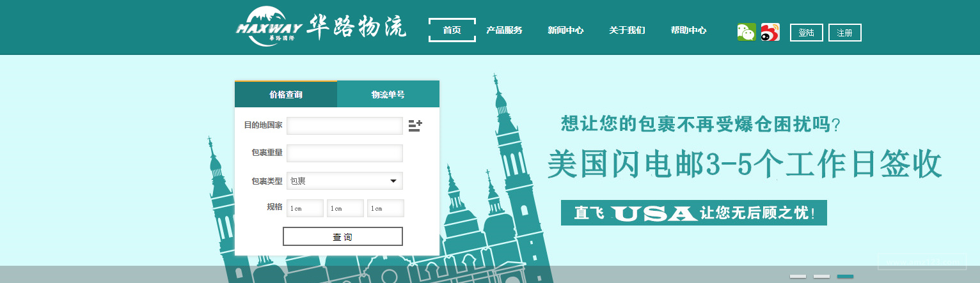Open the Weibo icon link
The width and height of the screenshot is (980, 283).
(770, 32)
